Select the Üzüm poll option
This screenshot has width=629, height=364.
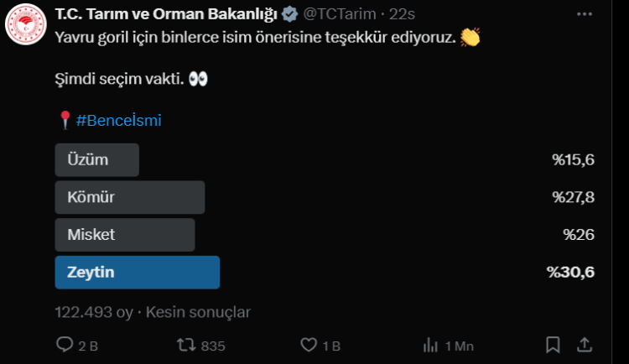point(96,160)
